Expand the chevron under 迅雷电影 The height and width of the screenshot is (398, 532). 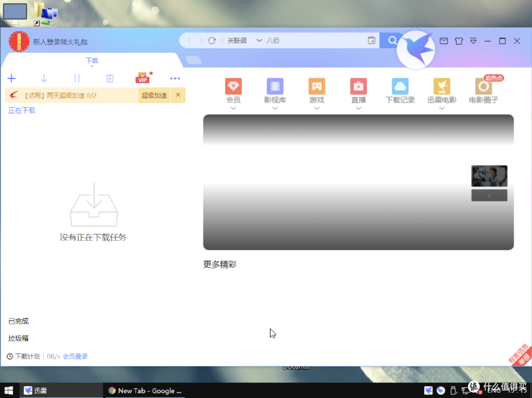click(442, 109)
